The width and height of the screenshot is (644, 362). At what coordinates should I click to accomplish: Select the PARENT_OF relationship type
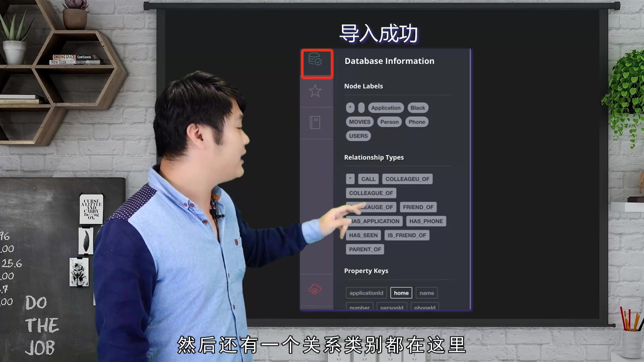[365, 249]
